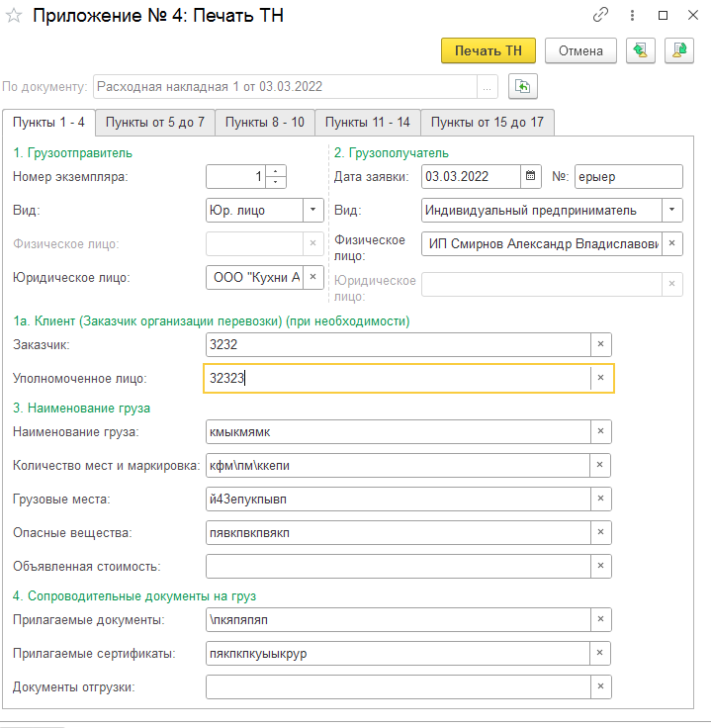Clear the Уполномоченное лицо field
This screenshot has width=711, height=728.
pyautogui.click(x=601, y=378)
